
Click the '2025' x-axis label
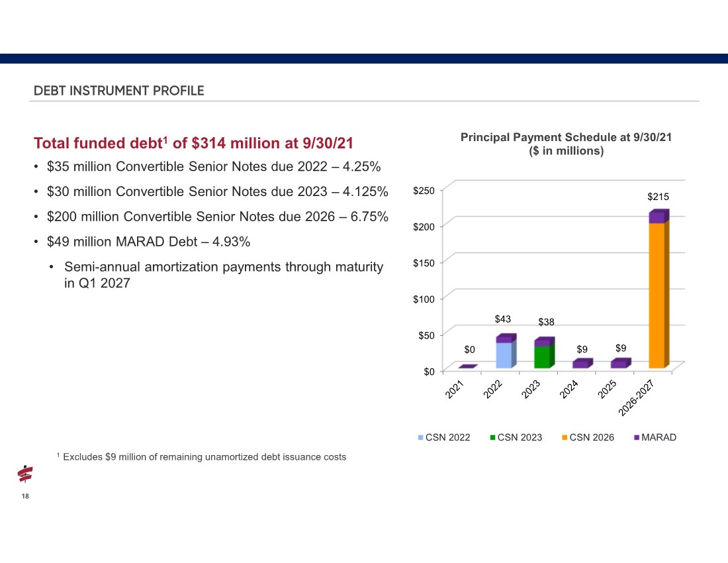click(607, 389)
